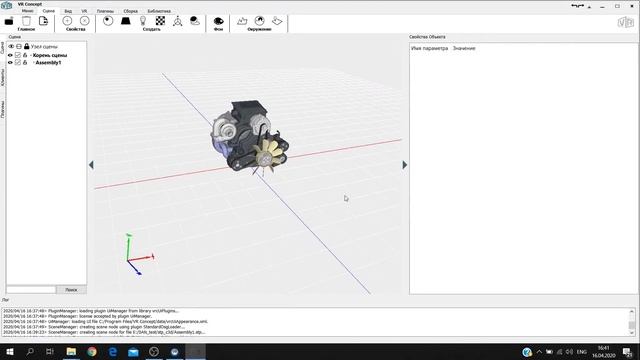Viewport: 640px width, 360px height.
Task: Click the log panel scrollbar down arrow
Action: pos(631,333)
